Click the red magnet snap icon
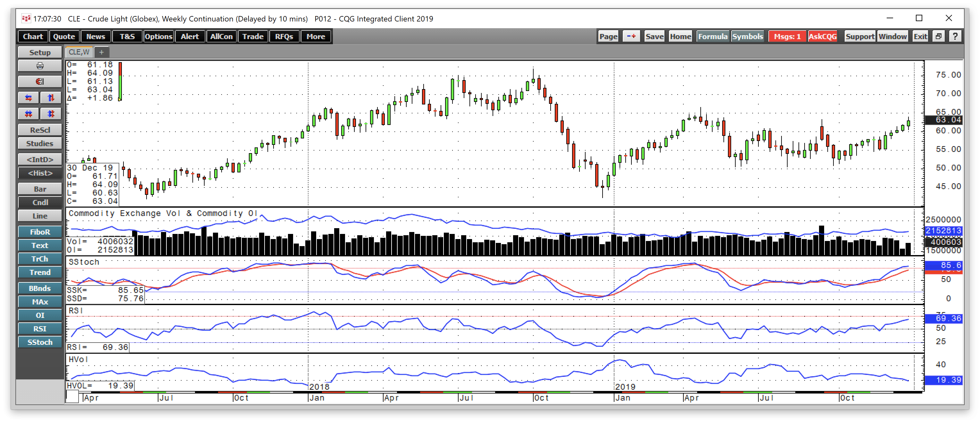 tap(39, 81)
